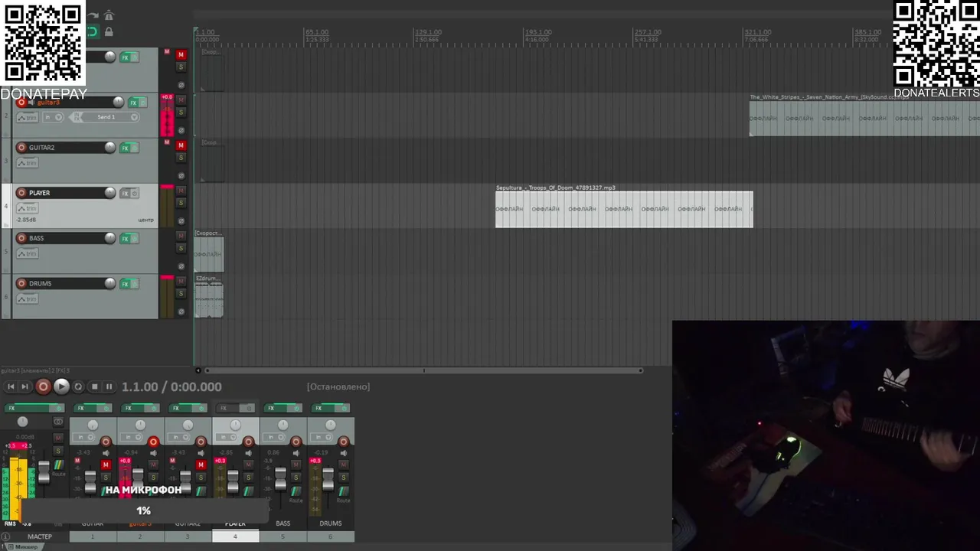Open FX chain for the DRUMS track
Screen dimensions: 980x551
(125, 284)
